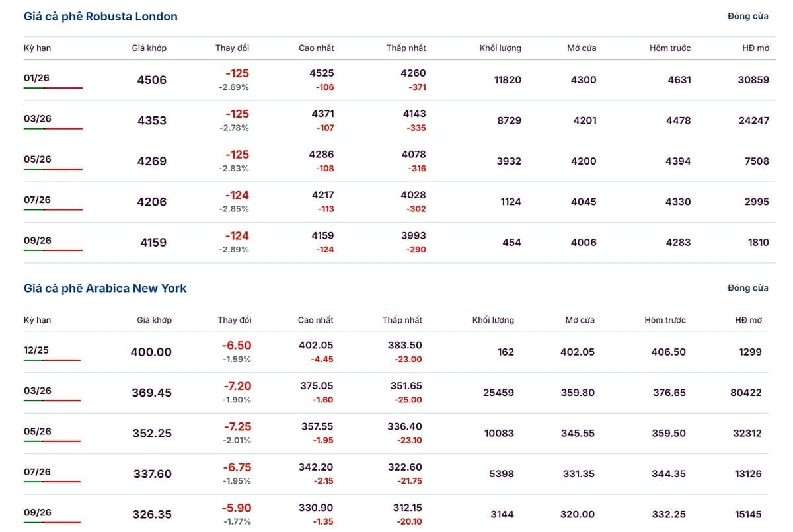Select the Robusta 03/26 contract row
This screenshot has width=793, height=532.
(x=38, y=119)
